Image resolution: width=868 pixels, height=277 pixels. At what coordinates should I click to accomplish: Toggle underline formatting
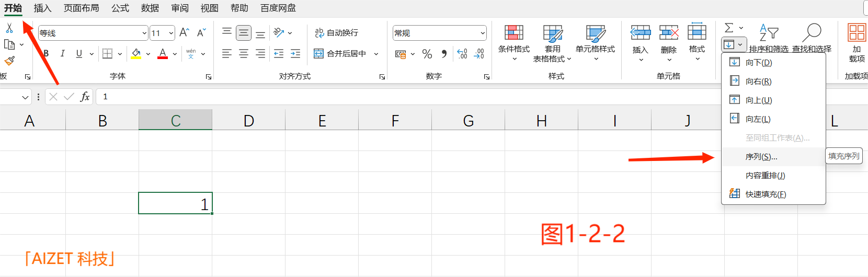(x=79, y=53)
